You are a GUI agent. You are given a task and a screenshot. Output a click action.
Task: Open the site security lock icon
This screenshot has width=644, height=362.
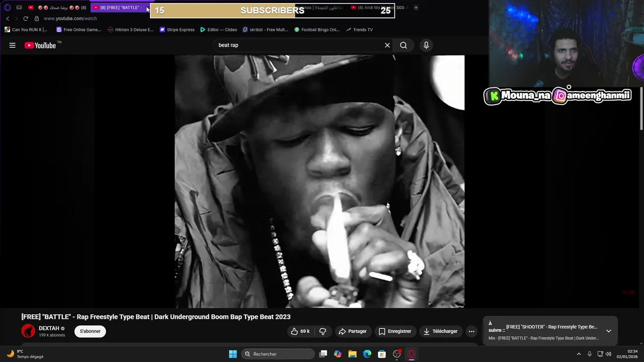tap(36, 19)
